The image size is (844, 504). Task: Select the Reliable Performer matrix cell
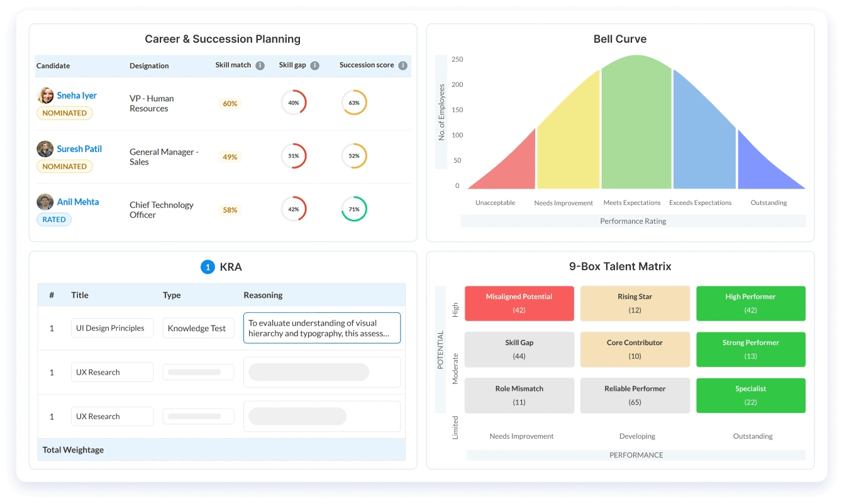pyautogui.click(x=635, y=396)
